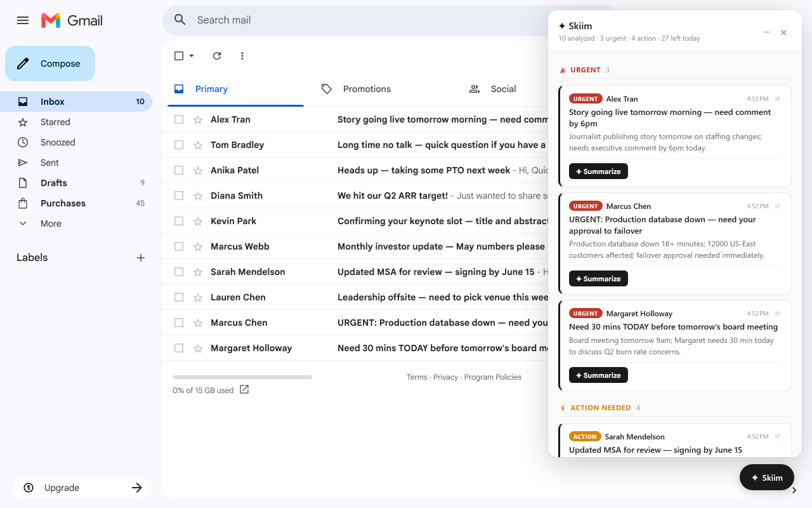Click the search magnifier icon
Screen dimensions: 812x508
pos(180,20)
